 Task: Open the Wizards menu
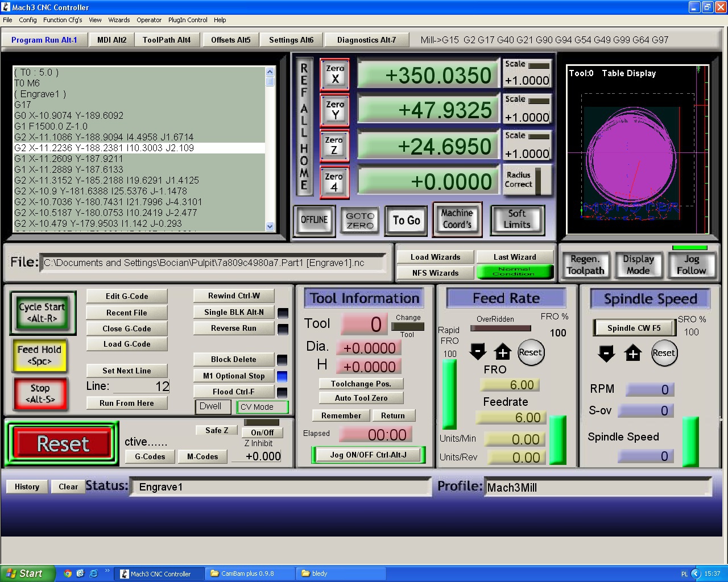119,20
